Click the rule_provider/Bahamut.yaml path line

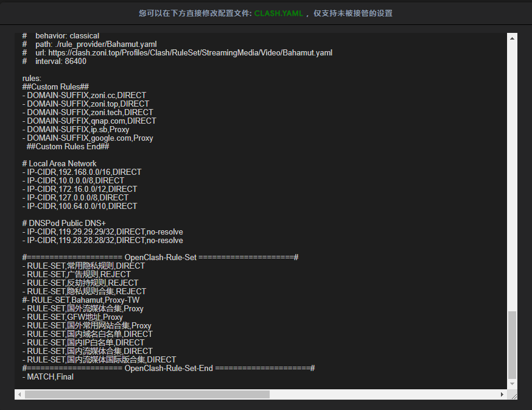89,44
